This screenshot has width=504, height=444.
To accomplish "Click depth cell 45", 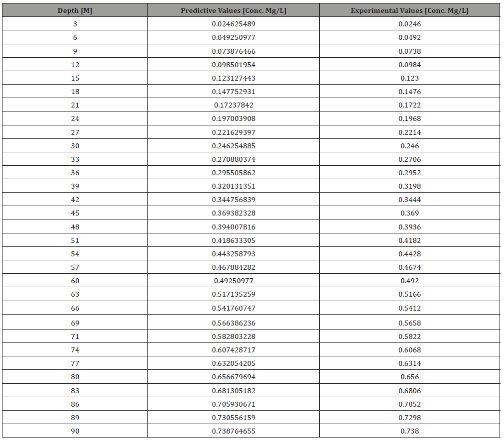I will point(75,214).
